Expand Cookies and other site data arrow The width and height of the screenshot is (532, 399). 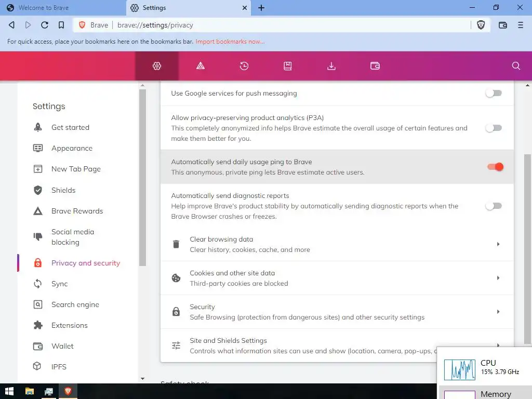[498, 278]
